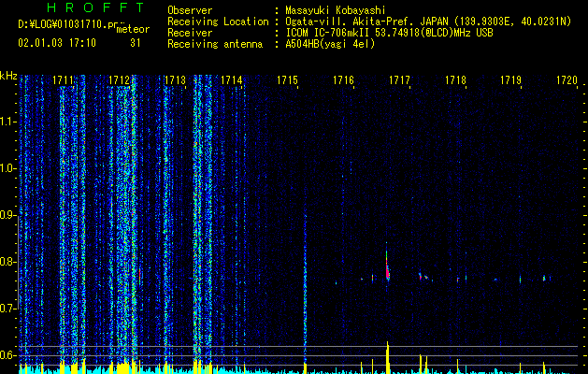Click the tallest yellow intensity peak below 1717
The height and width of the screenshot is (374, 588).
coord(388,357)
